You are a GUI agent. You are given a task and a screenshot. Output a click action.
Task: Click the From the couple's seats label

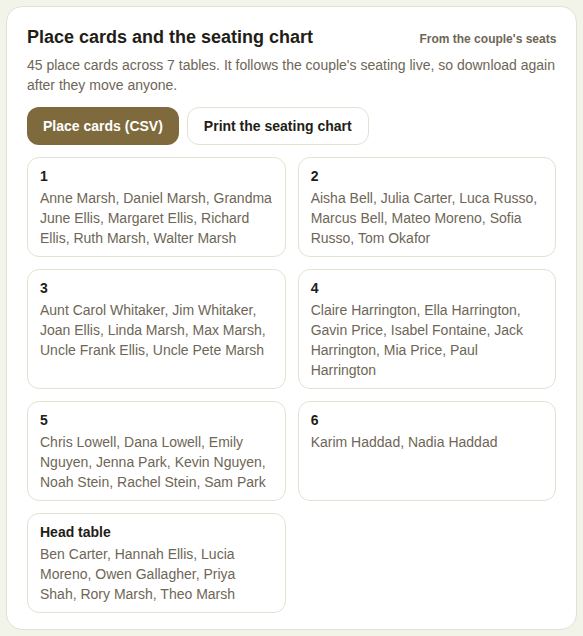tap(488, 39)
